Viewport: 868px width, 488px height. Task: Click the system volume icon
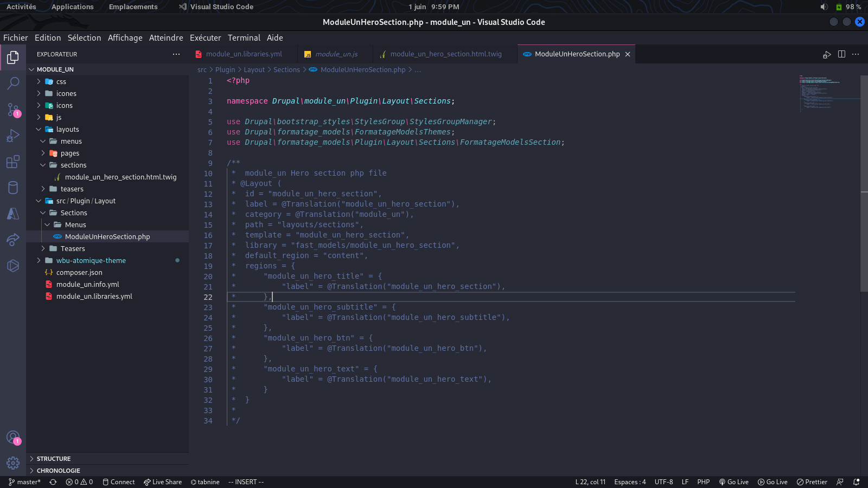click(x=824, y=7)
